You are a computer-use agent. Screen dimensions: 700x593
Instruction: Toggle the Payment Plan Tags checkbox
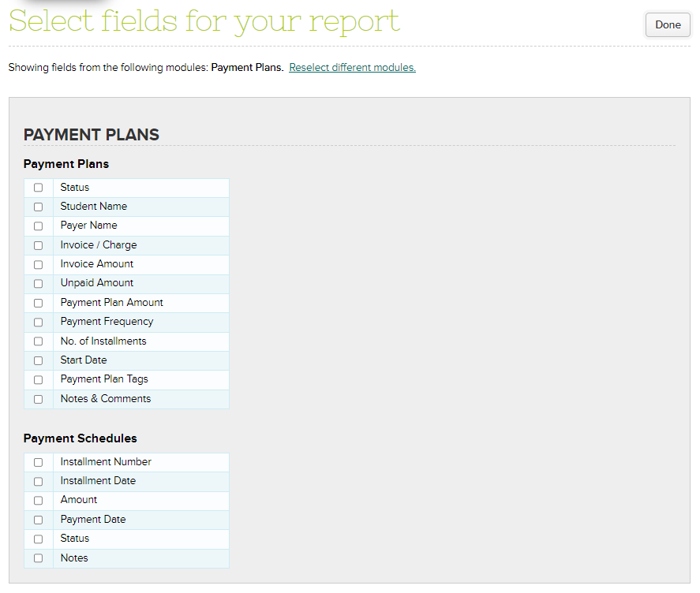click(x=38, y=380)
